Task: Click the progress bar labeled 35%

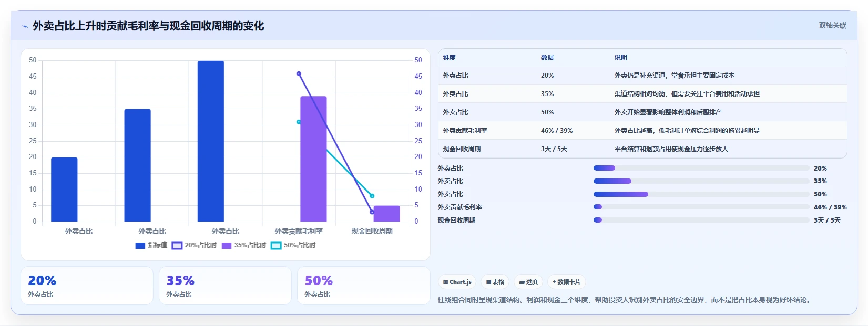Action: pyautogui.click(x=701, y=181)
